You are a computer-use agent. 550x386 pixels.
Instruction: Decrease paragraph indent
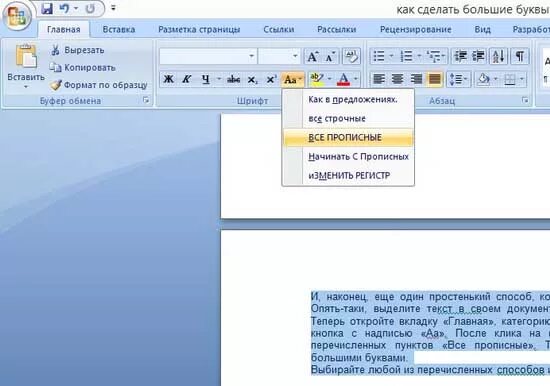point(460,56)
